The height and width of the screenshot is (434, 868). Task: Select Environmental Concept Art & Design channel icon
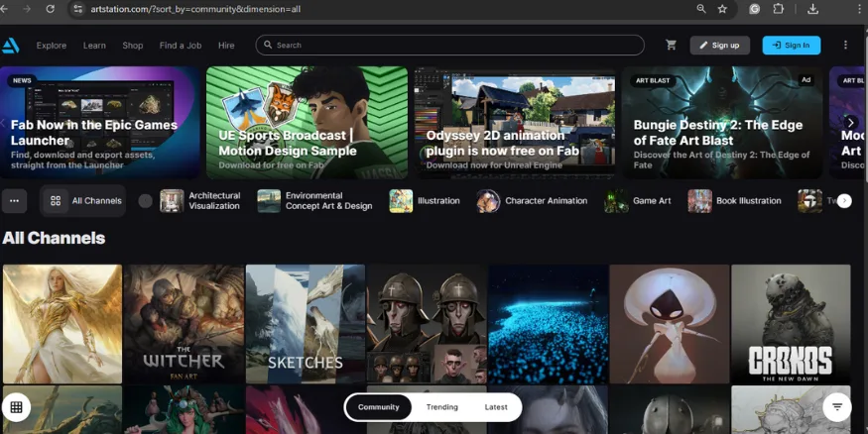coord(269,201)
